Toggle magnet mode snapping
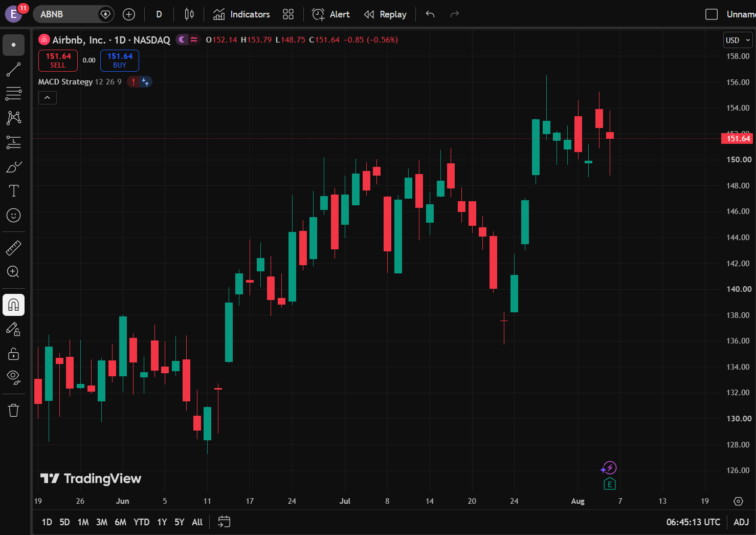 coord(14,305)
